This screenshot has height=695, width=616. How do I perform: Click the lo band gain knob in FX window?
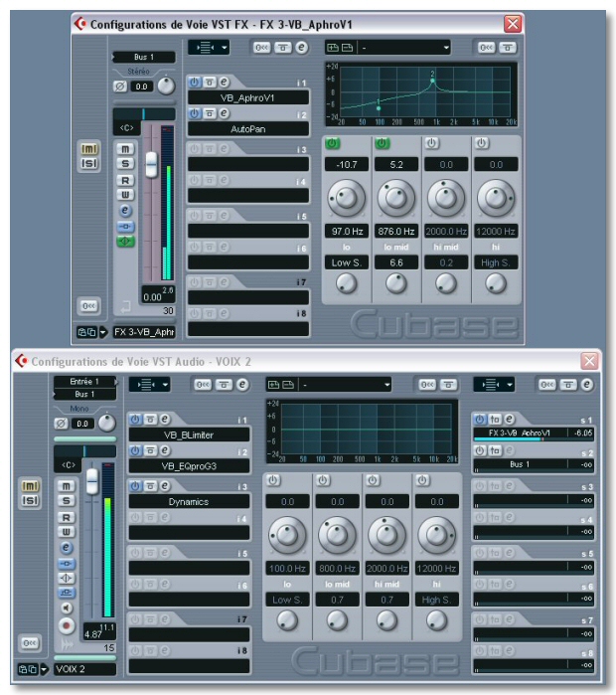coord(347,198)
